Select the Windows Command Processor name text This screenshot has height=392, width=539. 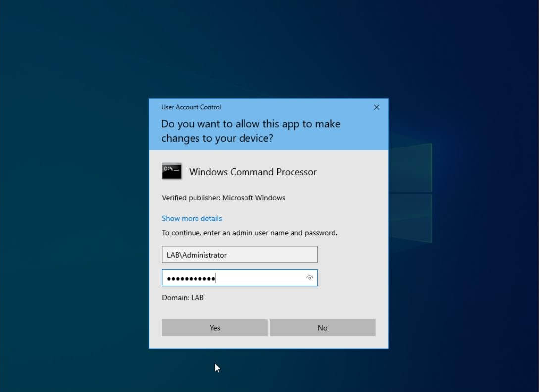coord(252,172)
